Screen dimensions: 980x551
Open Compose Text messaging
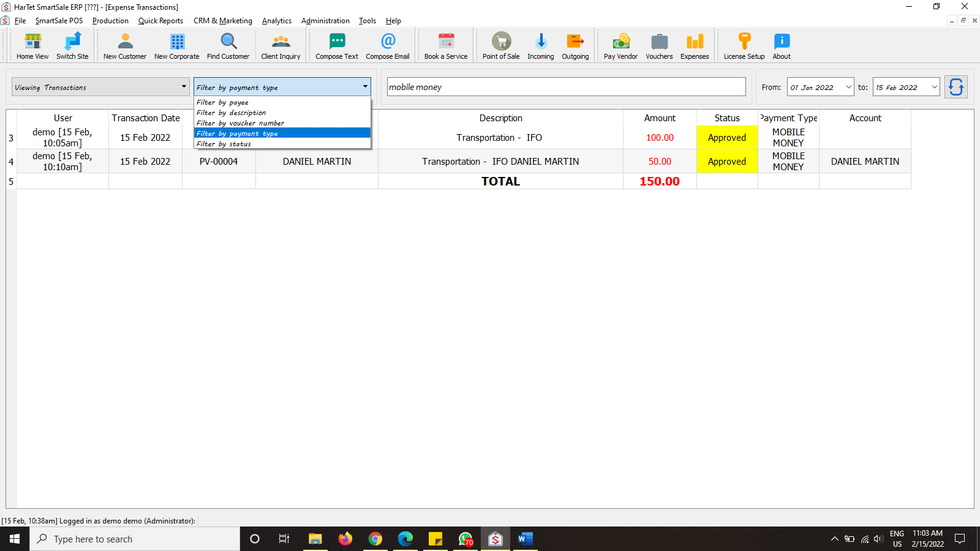point(336,45)
